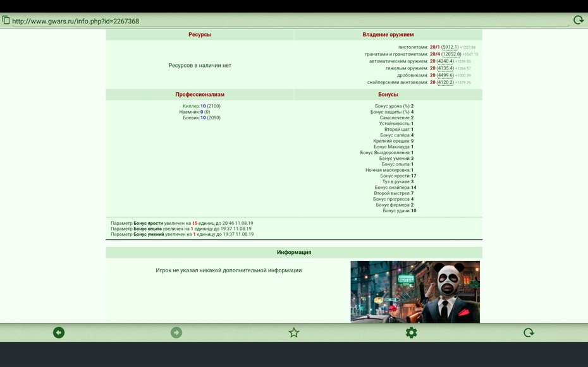Select the Владение оружием header
This screenshot has width=588, height=367.
(x=388, y=35)
